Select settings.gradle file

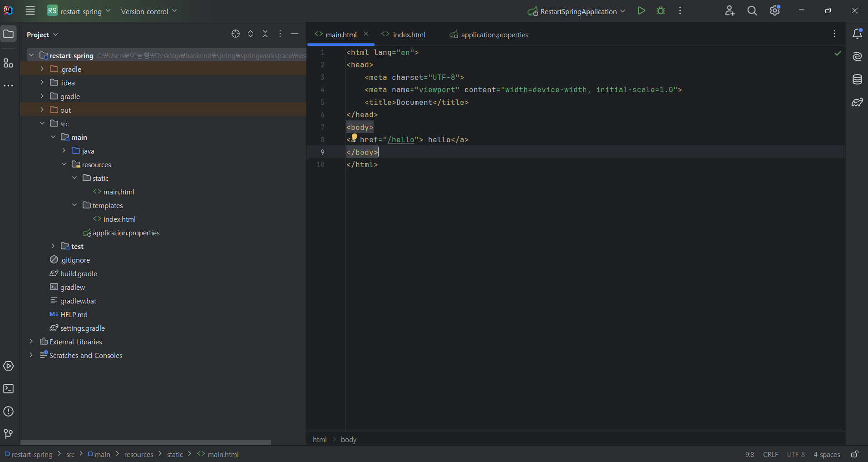[x=77, y=328]
